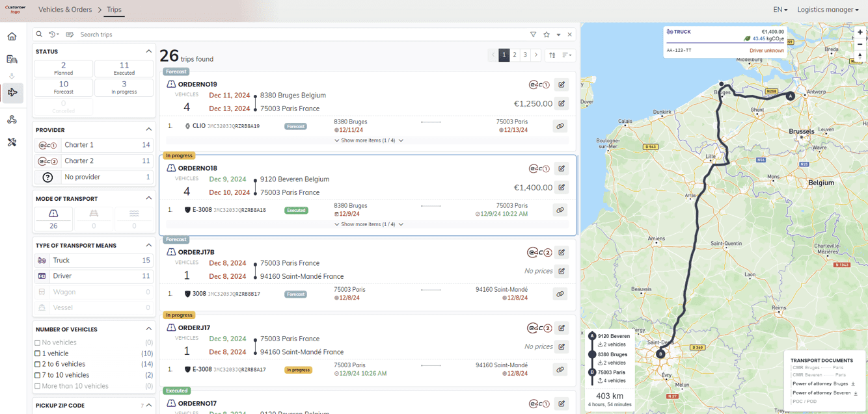Image resolution: width=868 pixels, height=414 pixels.
Task: Enable the 2 to 6 vehicles filter
Action: tap(38, 365)
